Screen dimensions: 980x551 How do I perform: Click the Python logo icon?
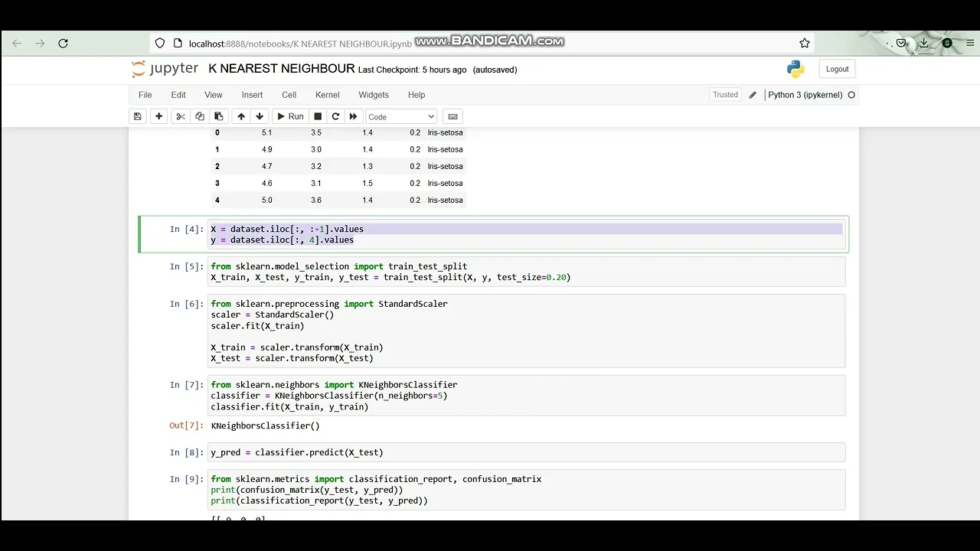click(795, 69)
